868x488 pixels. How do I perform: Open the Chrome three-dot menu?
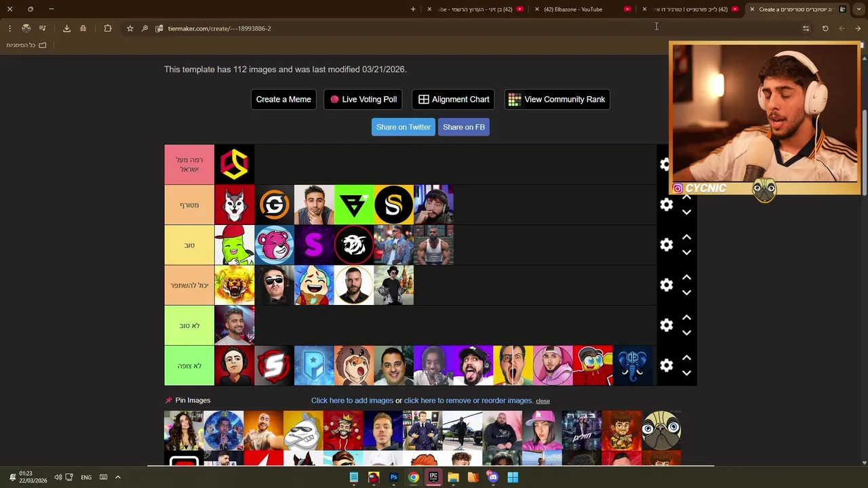[9, 28]
